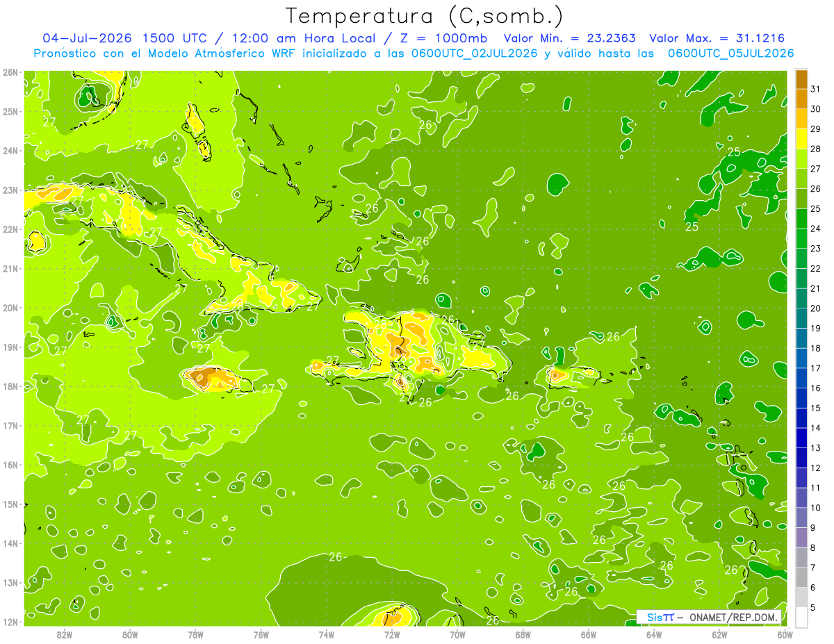Click the color bar legend label 29
The height and width of the screenshot is (644, 834).
[x=815, y=129]
